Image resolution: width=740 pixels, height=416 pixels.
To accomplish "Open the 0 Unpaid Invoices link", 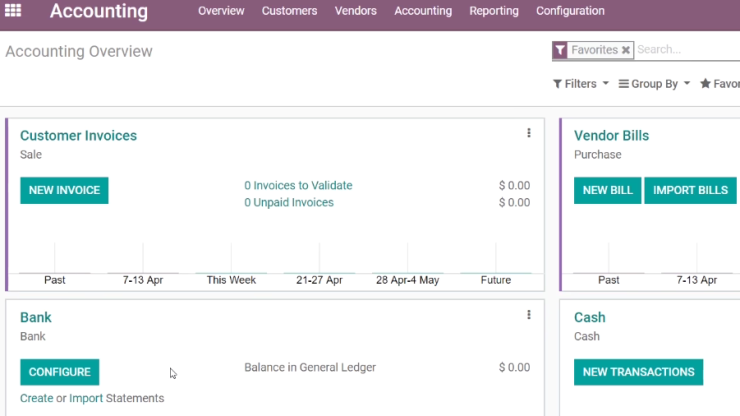I will click(x=289, y=203).
